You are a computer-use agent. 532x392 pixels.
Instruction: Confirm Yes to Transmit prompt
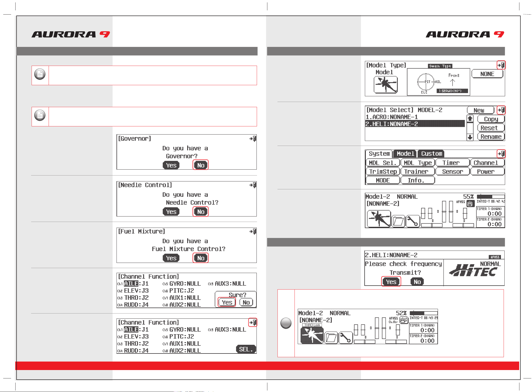pos(391,282)
